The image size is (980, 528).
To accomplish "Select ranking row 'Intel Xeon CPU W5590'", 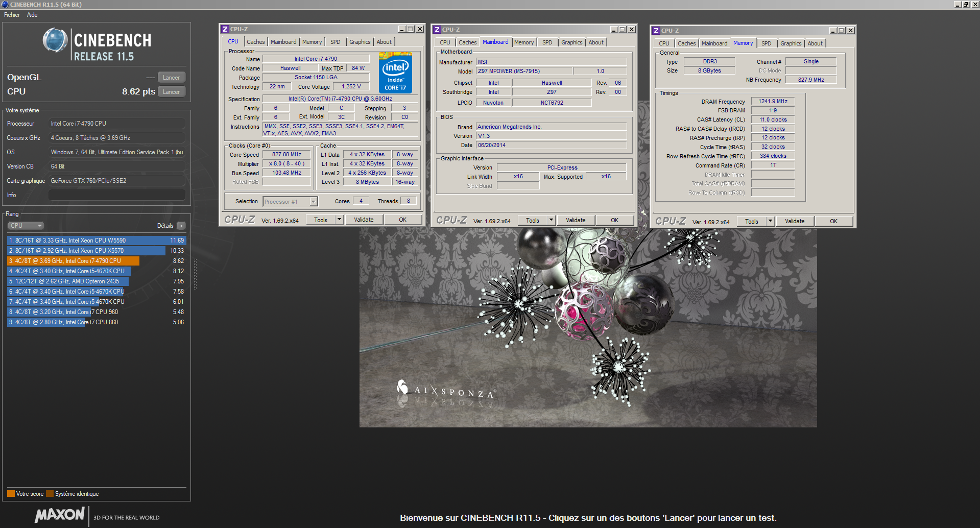I will (97, 241).
